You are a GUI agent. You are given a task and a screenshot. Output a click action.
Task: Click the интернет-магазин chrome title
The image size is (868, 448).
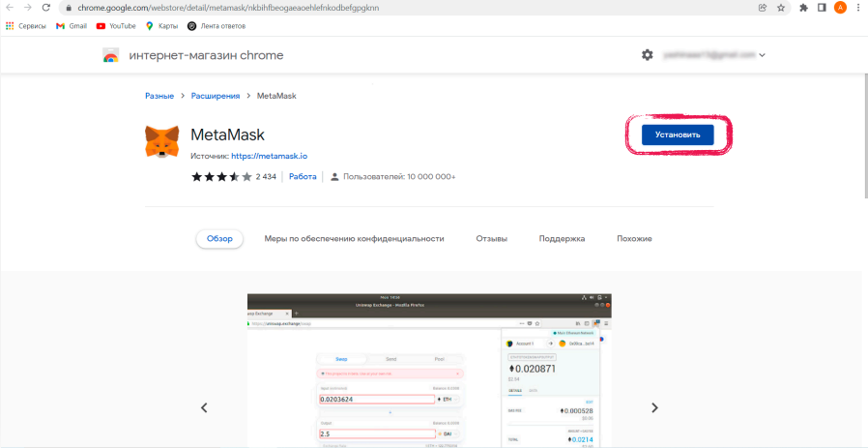[x=206, y=55]
